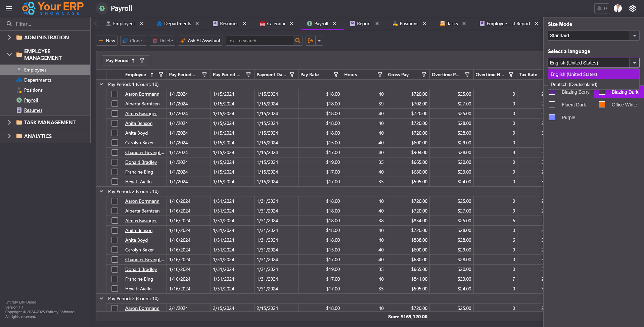Image resolution: width=644 pixels, height=327 pixels.
Task: Switch to the Departments tab
Action: coord(177,24)
